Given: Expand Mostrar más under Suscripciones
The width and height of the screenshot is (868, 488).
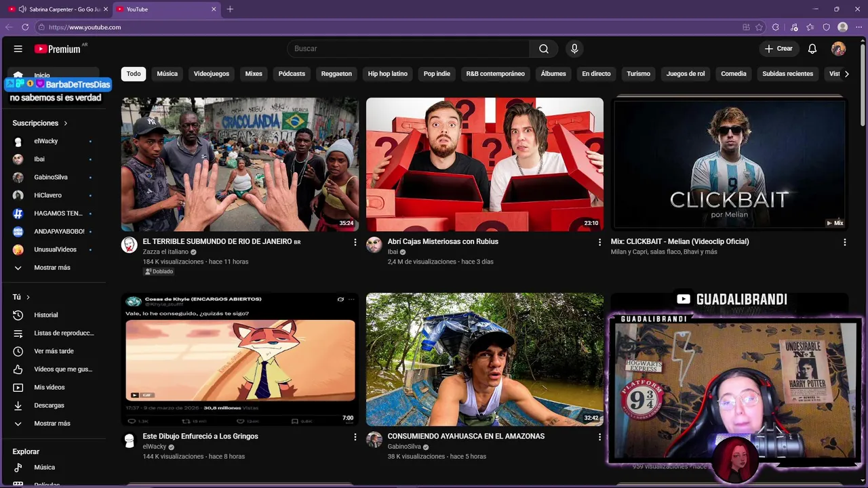Looking at the screenshot, I should 53,268.
